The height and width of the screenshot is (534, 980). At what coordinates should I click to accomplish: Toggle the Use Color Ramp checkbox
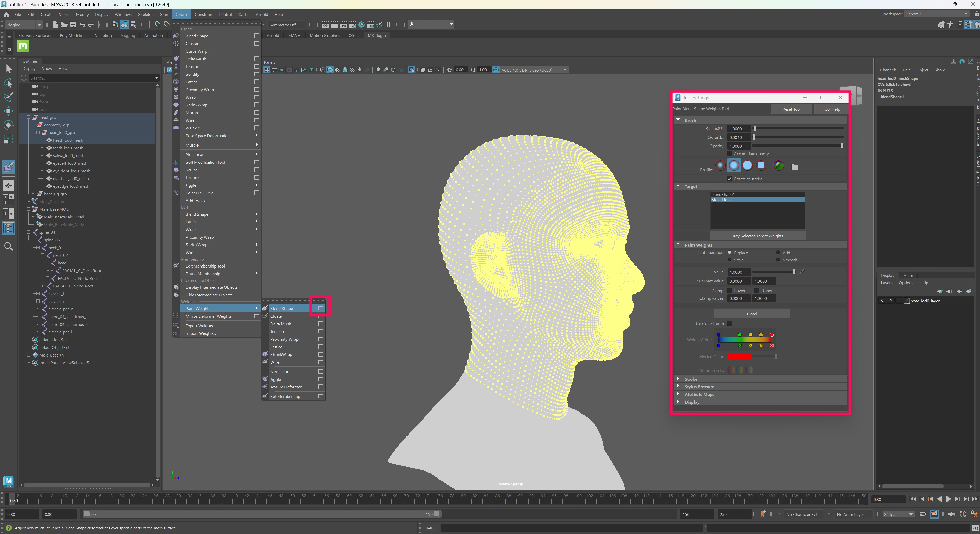pos(729,323)
